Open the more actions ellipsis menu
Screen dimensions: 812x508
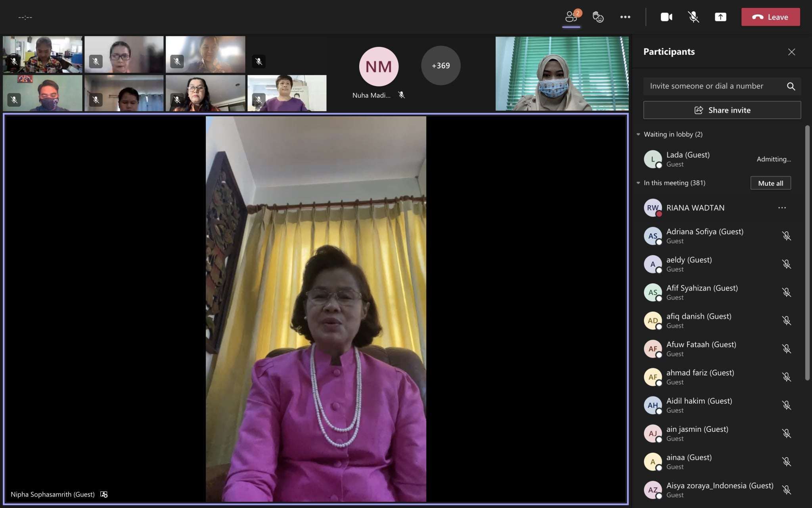pos(625,17)
